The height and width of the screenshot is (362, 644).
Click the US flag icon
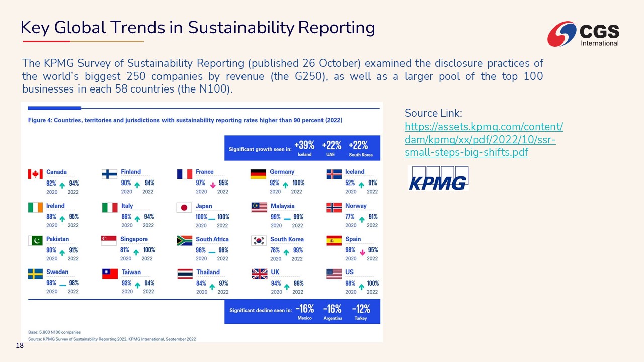point(334,274)
